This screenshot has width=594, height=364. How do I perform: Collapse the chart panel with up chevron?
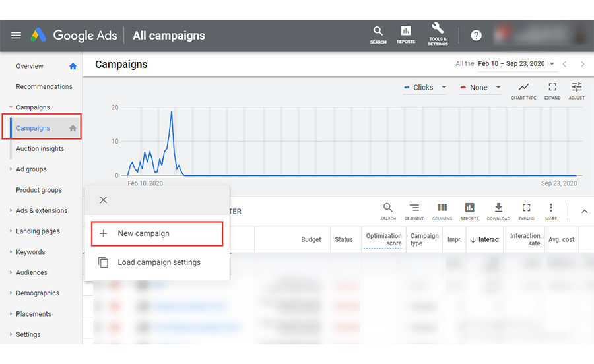[585, 212]
